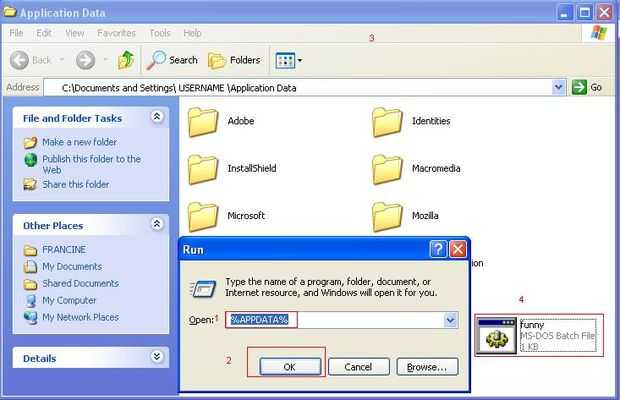Expand the Details panel

[157, 357]
